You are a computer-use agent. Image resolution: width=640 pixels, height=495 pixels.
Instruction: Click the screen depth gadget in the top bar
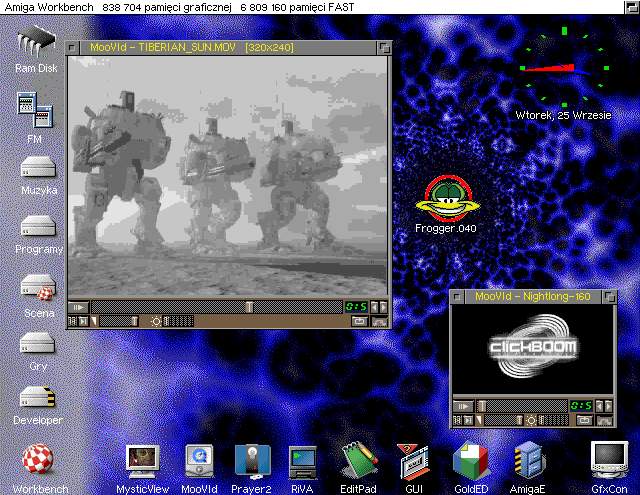point(632,7)
